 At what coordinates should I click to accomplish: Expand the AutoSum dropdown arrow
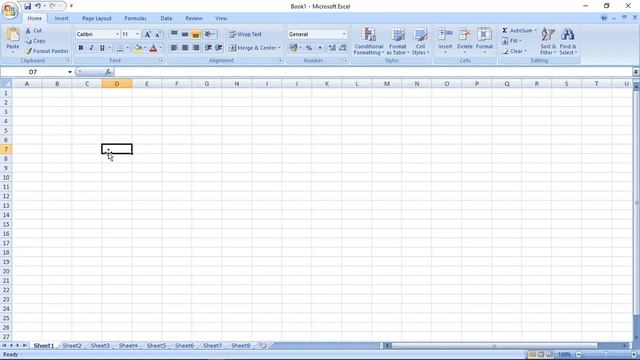click(536, 31)
